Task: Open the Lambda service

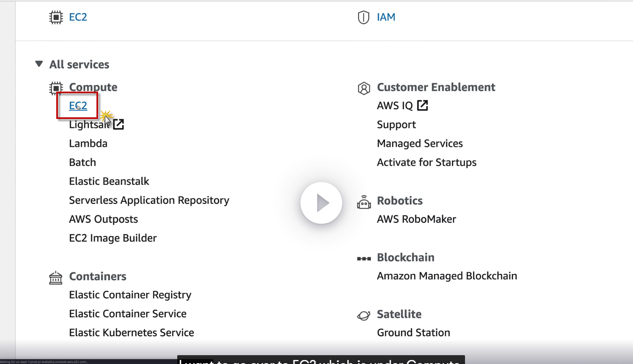Action: 88,143
